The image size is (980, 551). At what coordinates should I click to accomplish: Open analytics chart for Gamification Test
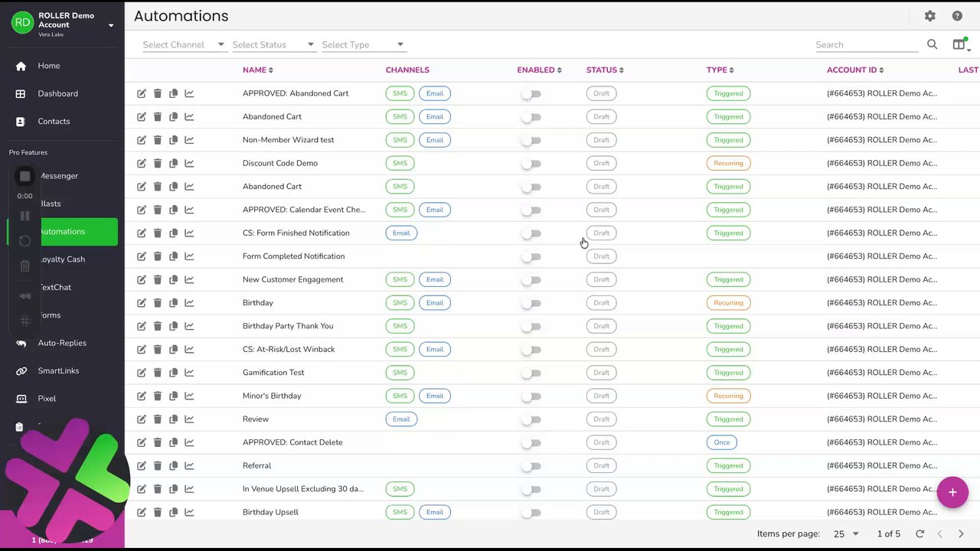[189, 373]
